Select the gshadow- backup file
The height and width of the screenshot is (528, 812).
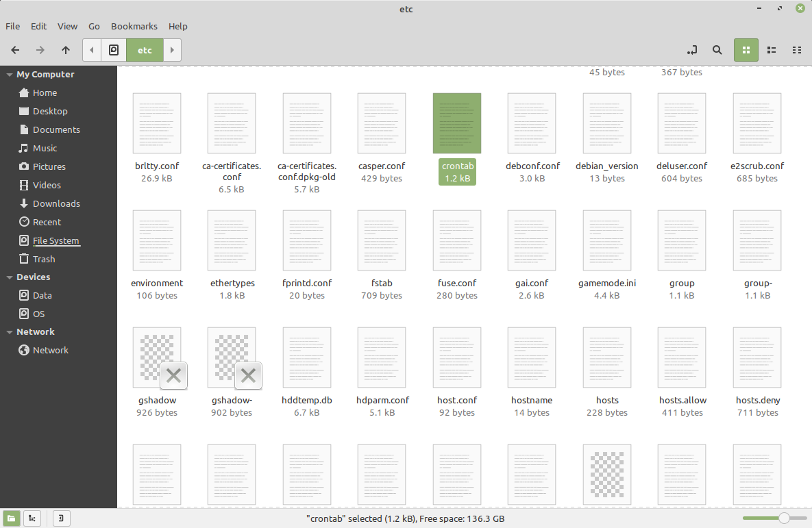[232, 357]
